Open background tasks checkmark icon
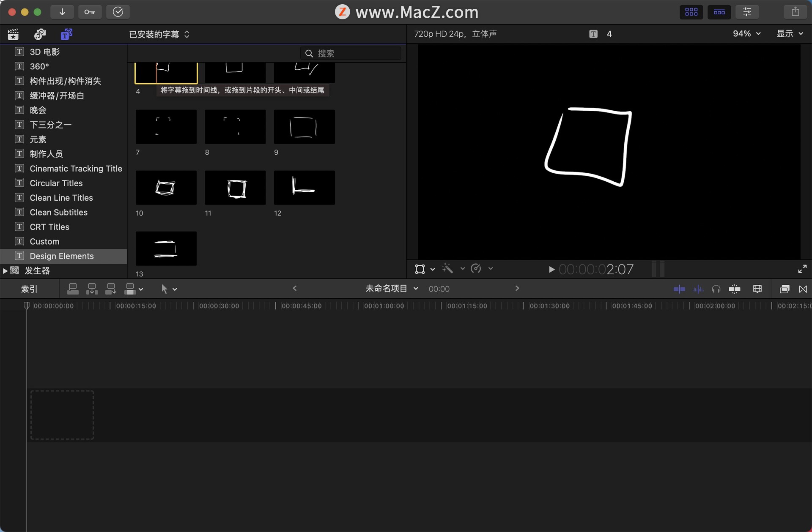The width and height of the screenshot is (812, 532). (x=118, y=12)
